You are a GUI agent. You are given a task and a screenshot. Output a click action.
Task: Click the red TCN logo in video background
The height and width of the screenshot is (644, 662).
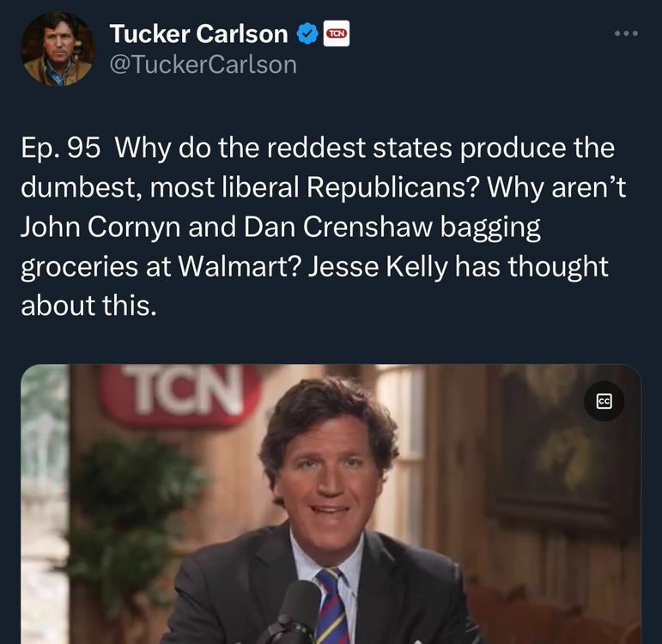tap(180, 392)
